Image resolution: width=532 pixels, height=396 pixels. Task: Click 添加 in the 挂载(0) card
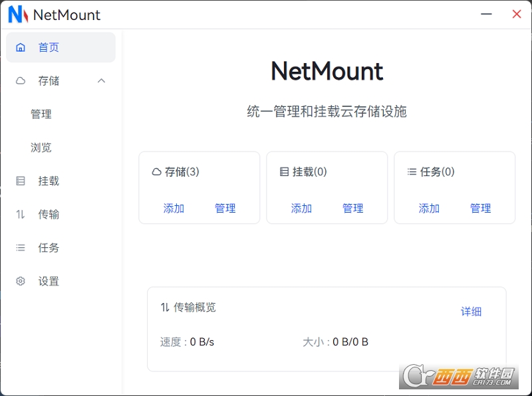point(301,208)
